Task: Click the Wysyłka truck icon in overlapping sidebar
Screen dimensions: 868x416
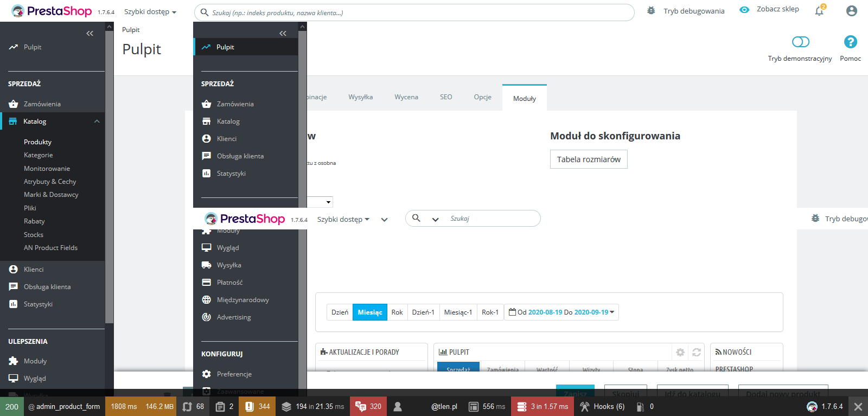Action: pos(207,265)
